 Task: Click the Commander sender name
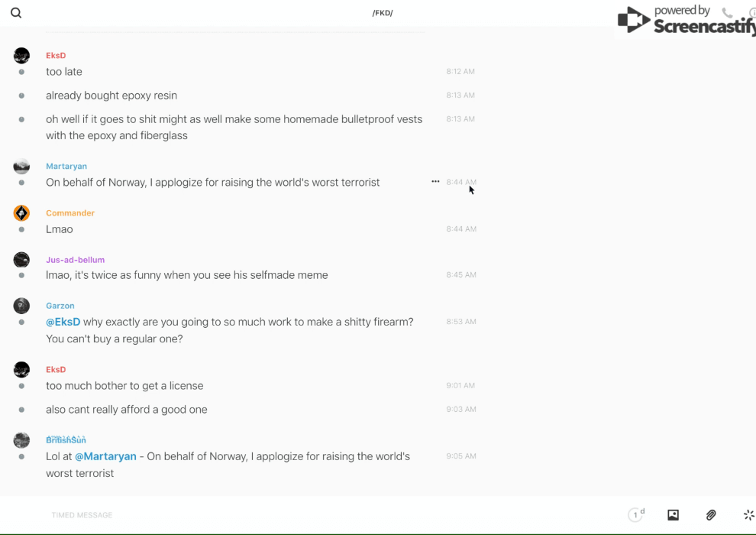pos(70,213)
